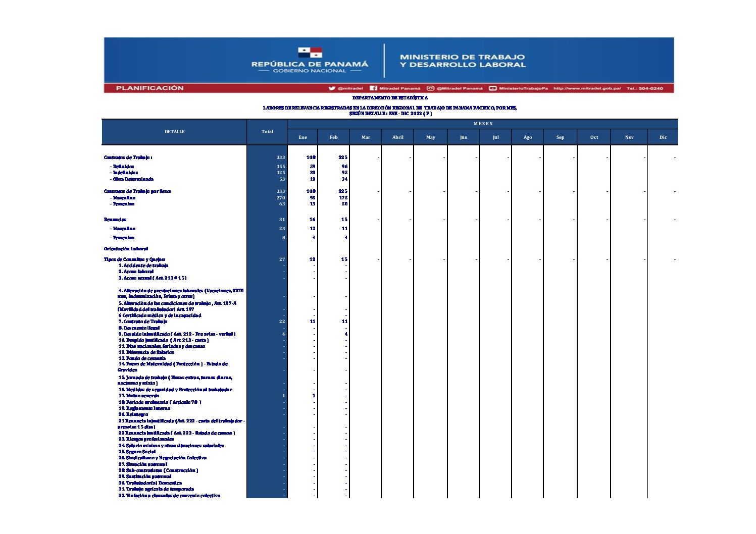756x534 pixels.
Task: Click '31. Trabajo agrícola de temporada' row
Action: [x=156, y=489]
